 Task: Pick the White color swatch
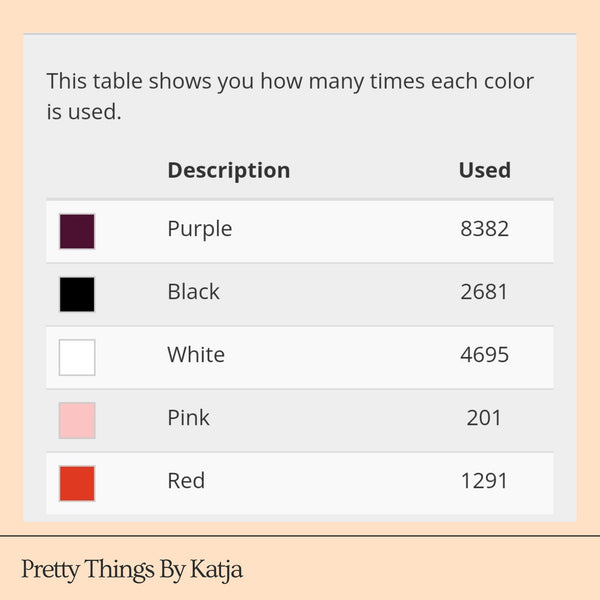coord(77,357)
